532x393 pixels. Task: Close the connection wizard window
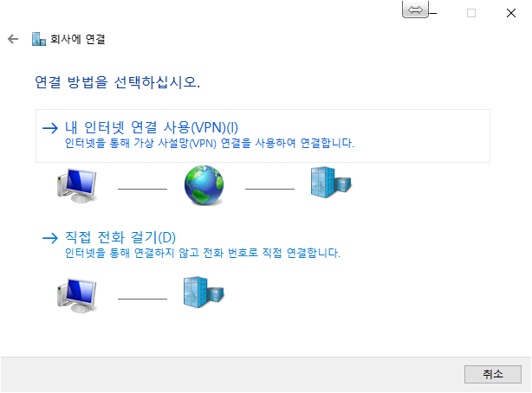[511, 13]
